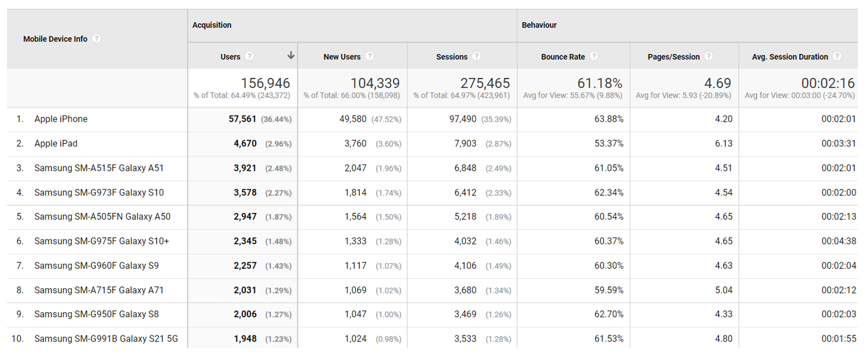The image size is (868, 358).
Task: Open Apple iPhone device row
Action: (61, 119)
